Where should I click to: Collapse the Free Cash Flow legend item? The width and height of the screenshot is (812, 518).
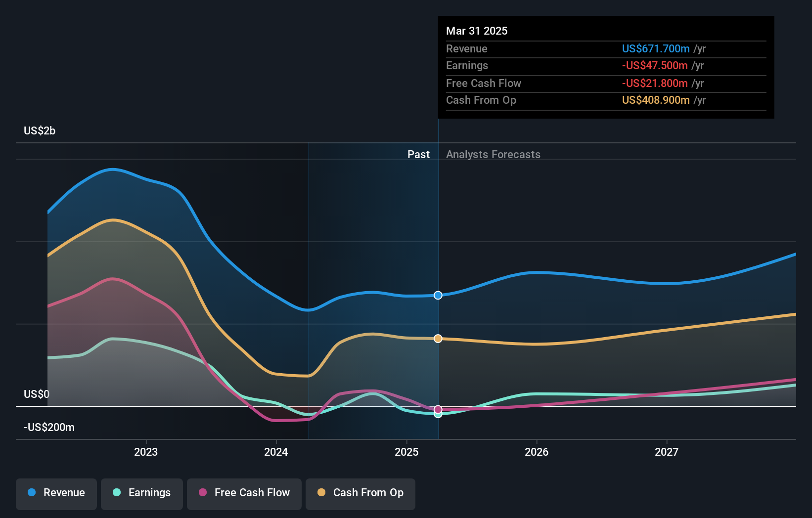click(x=244, y=493)
